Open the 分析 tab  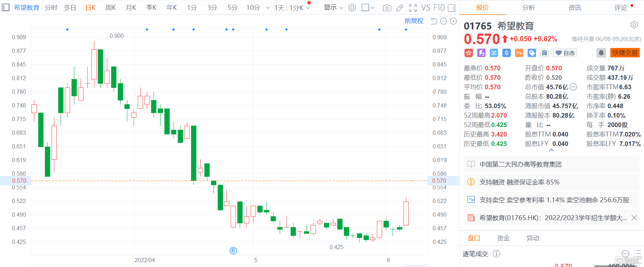click(x=528, y=8)
